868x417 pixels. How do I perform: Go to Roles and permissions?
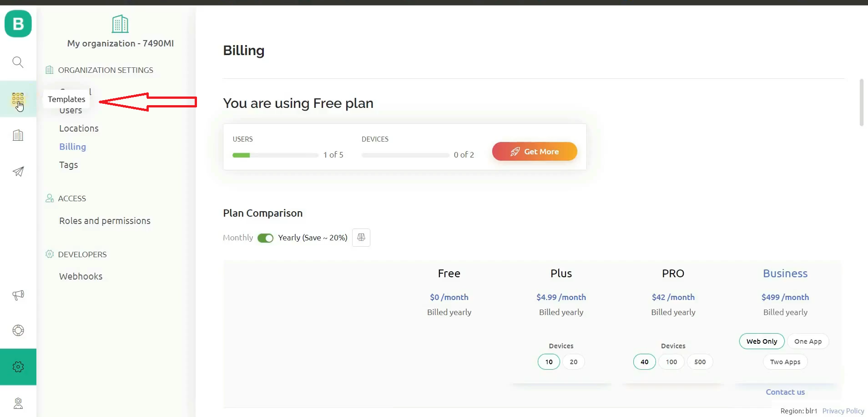coord(105,221)
